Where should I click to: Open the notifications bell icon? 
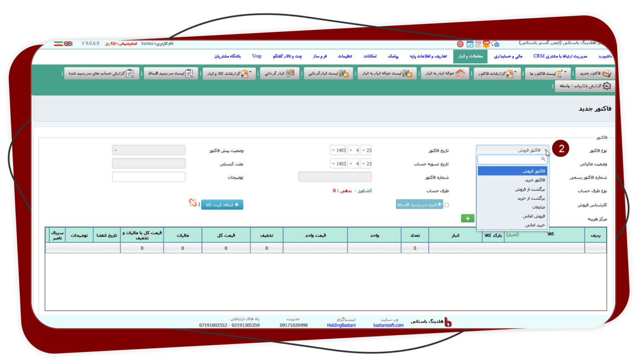pyautogui.click(x=486, y=44)
